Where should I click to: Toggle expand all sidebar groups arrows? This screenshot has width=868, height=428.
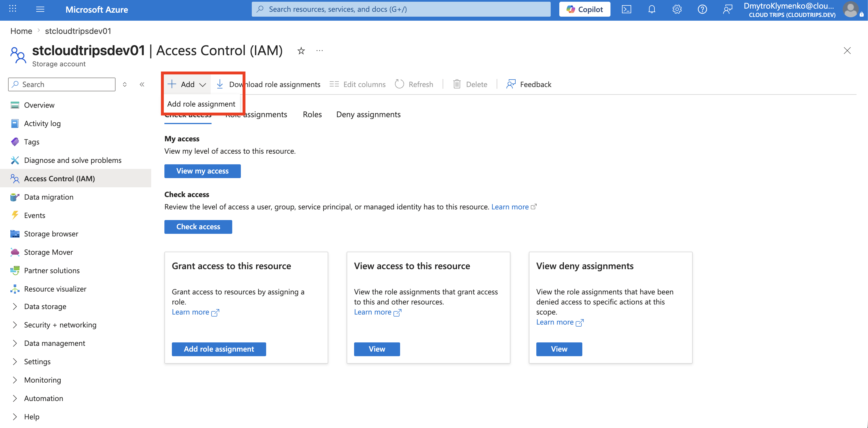pyautogui.click(x=125, y=84)
